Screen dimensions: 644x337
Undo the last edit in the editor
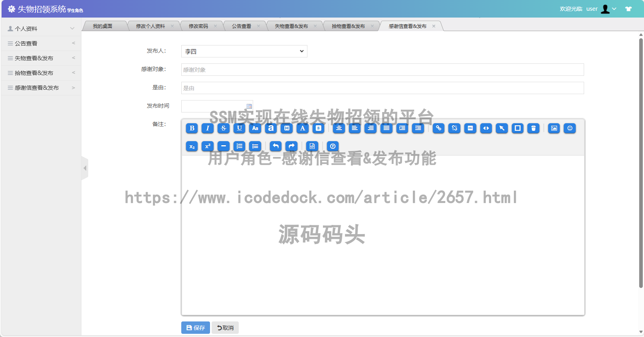point(275,146)
